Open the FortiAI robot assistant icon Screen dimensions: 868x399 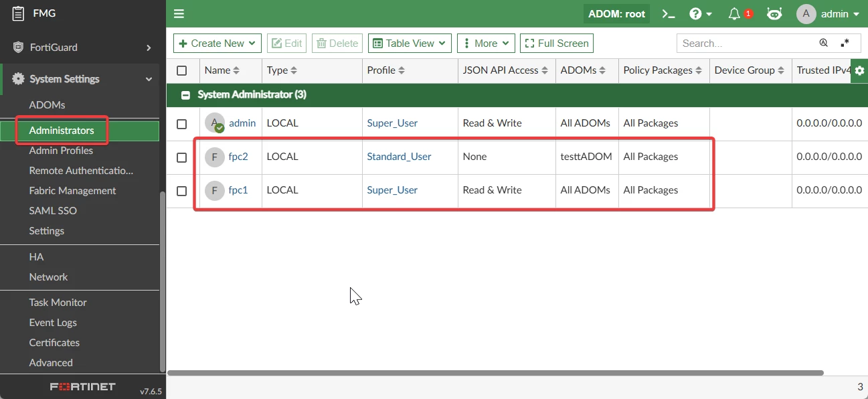coord(774,13)
